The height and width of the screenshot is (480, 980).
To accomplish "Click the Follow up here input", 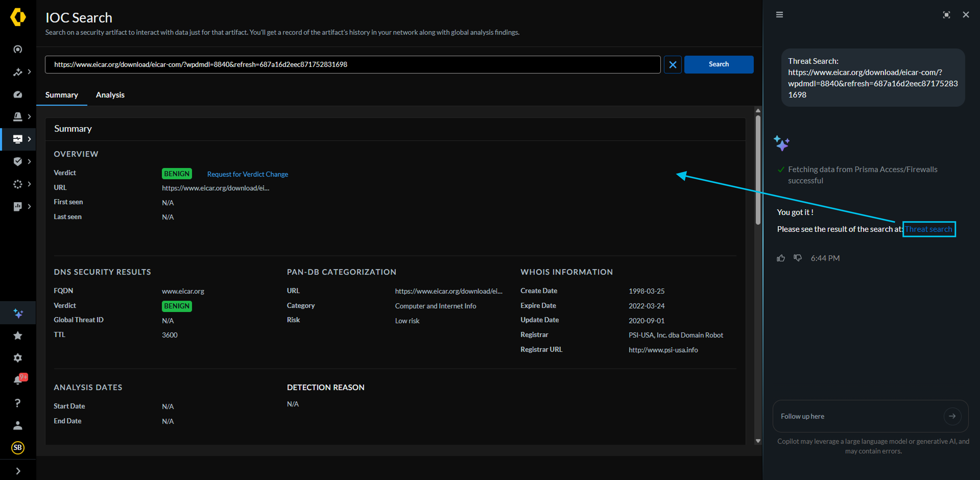I will click(x=860, y=416).
